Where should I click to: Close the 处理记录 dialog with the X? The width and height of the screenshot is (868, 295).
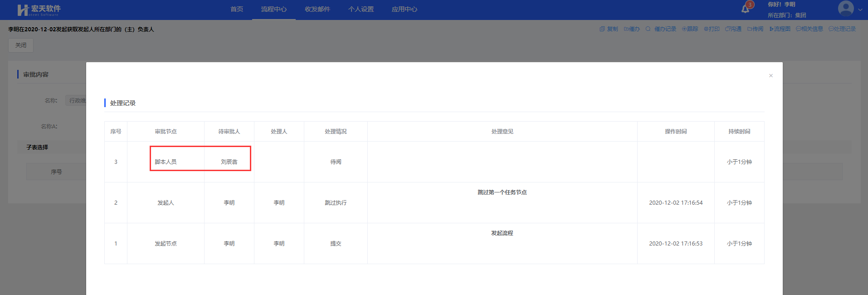pos(770,76)
